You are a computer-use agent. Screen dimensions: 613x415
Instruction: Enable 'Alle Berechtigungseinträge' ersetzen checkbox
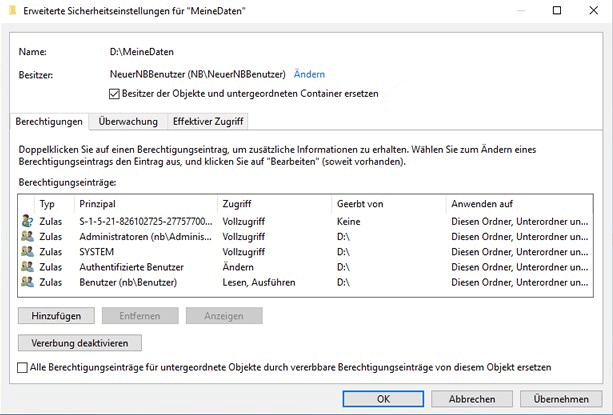(22, 367)
